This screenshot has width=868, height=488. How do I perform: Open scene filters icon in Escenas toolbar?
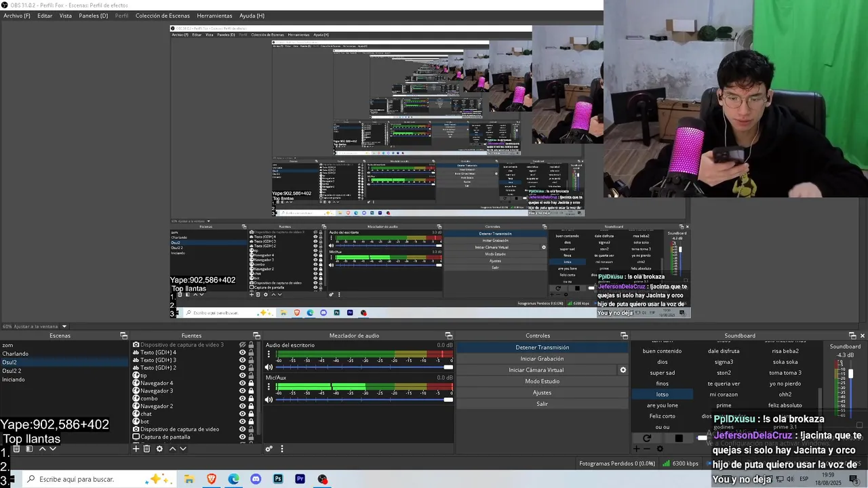(x=29, y=449)
